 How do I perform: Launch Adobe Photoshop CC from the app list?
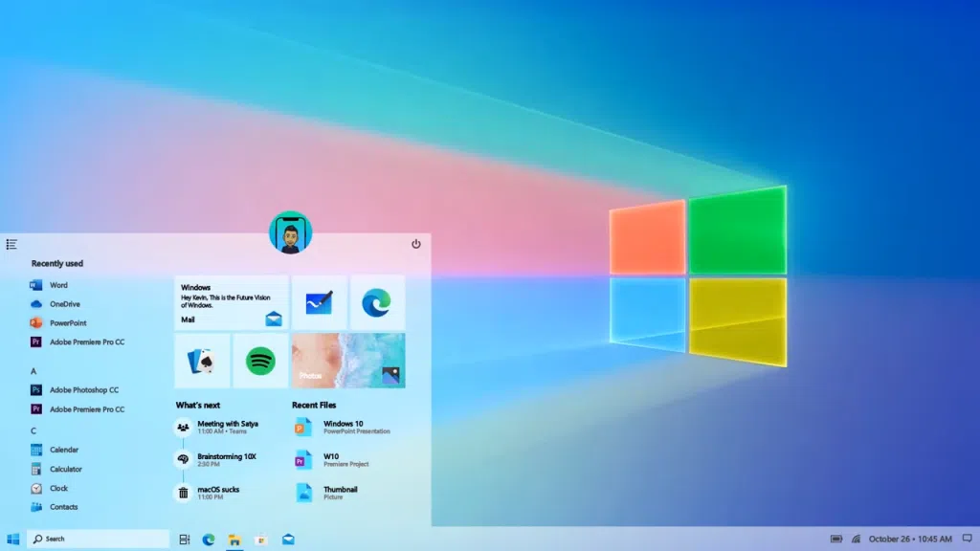pyautogui.click(x=82, y=389)
